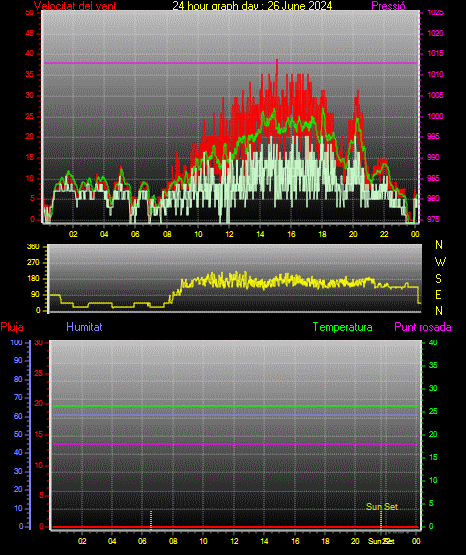Click the "Velocitat del vent" heading
Image resolution: width=466 pixels, height=555 pixels.
pos(75,6)
